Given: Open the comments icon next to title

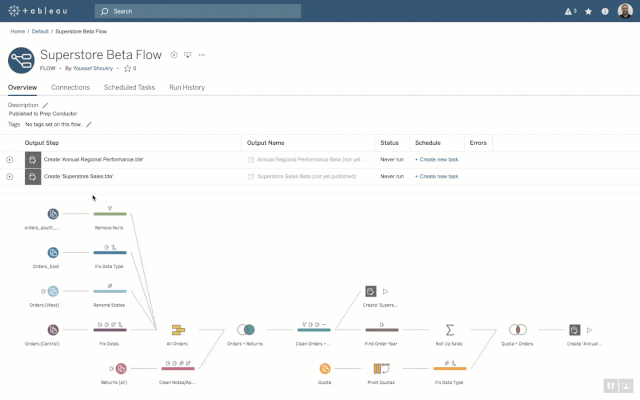Looking at the screenshot, I should (x=187, y=55).
